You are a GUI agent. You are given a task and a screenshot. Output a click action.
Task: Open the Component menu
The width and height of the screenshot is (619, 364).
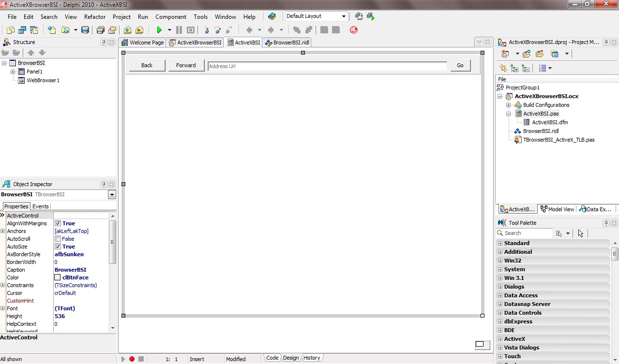171,16
